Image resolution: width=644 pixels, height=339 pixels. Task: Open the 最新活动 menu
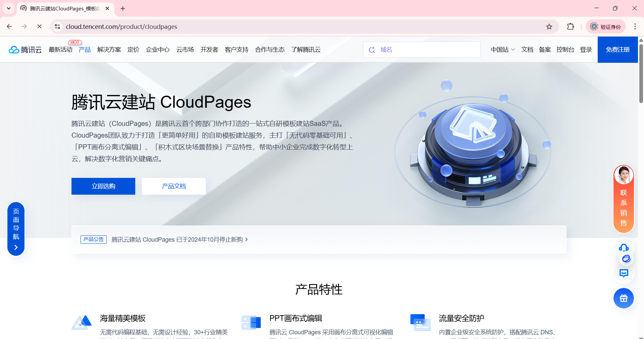click(x=60, y=50)
